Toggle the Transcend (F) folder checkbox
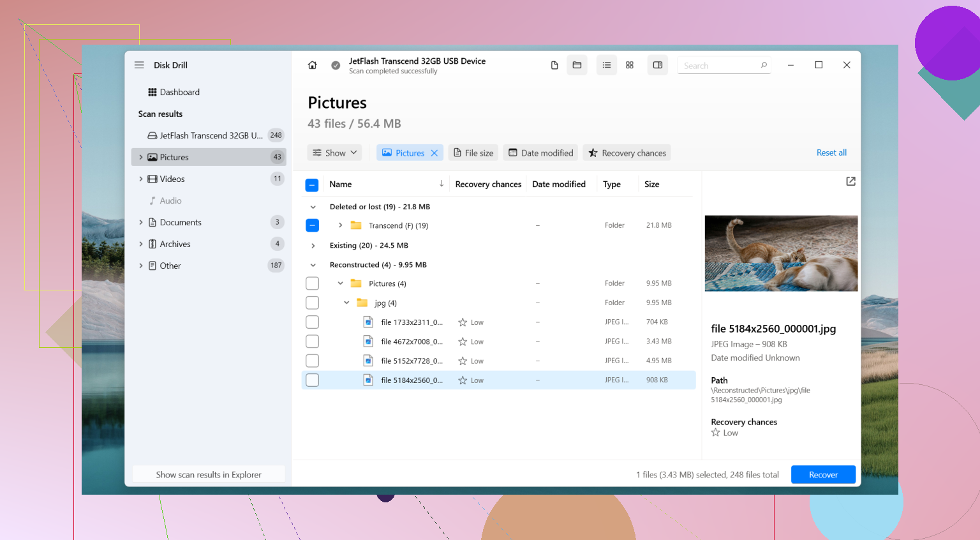980x540 pixels. tap(312, 225)
